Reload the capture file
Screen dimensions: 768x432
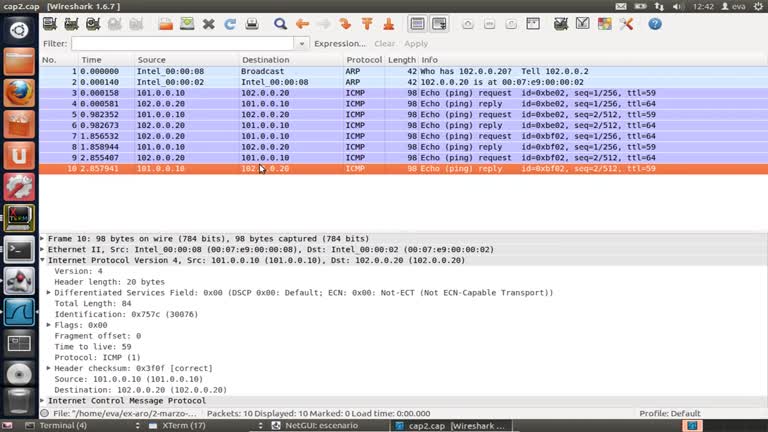click(x=230, y=24)
